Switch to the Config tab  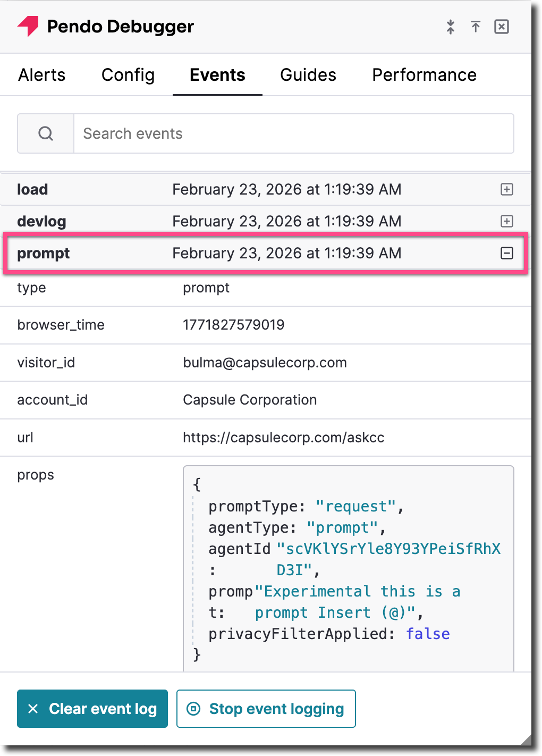(128, 75)
